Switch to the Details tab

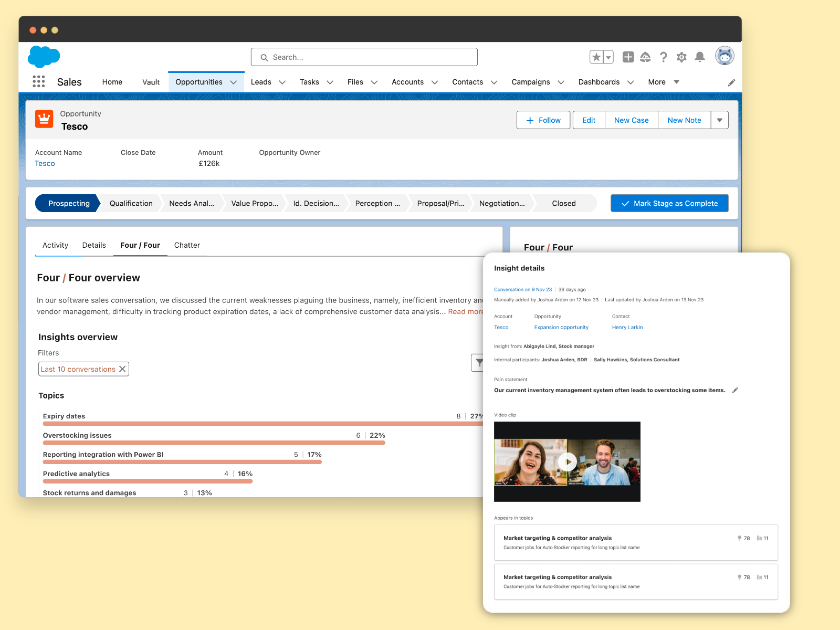pos(94,245)
